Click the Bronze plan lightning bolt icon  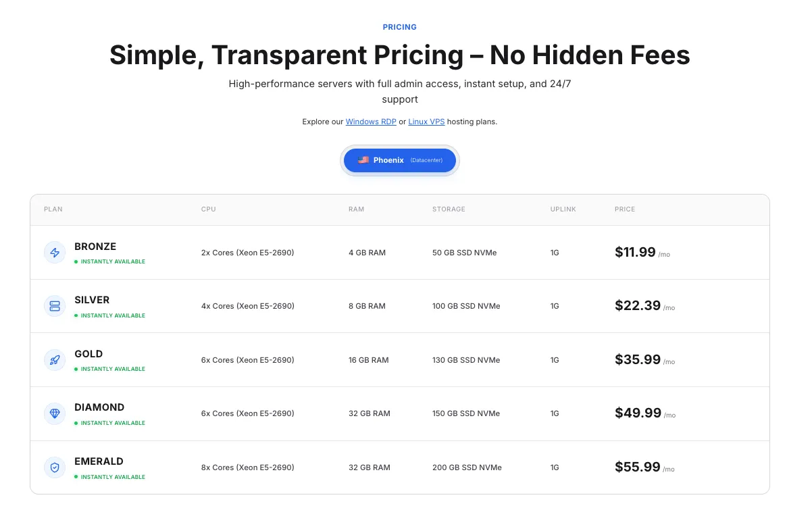pyautogui.click(x=55, y=253)
